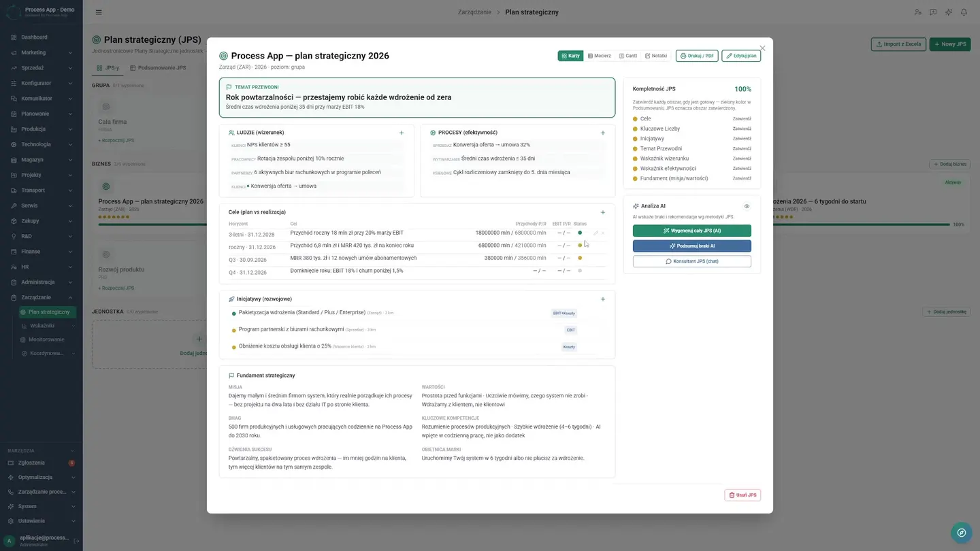Click Obniżenie kosztu obsługi yellow dot
This screenshot has width=980, height=551.
click(x=234, y=347)
